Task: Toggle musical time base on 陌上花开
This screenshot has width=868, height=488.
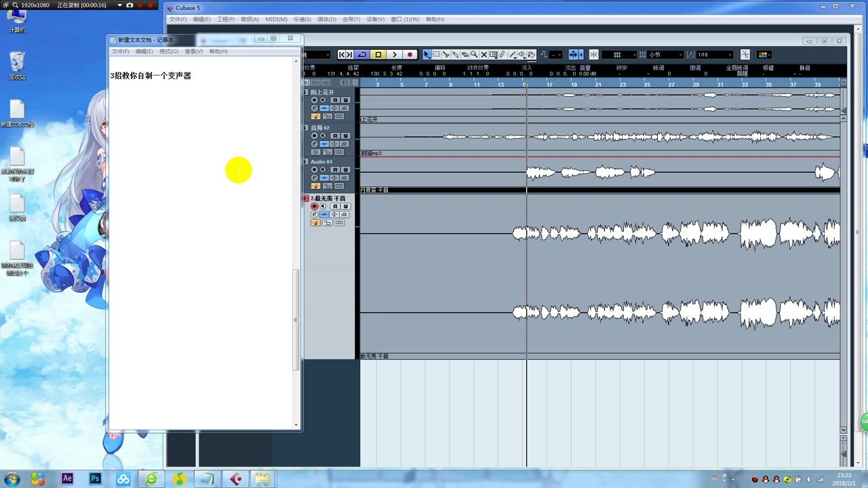Action: pos(315,117)
